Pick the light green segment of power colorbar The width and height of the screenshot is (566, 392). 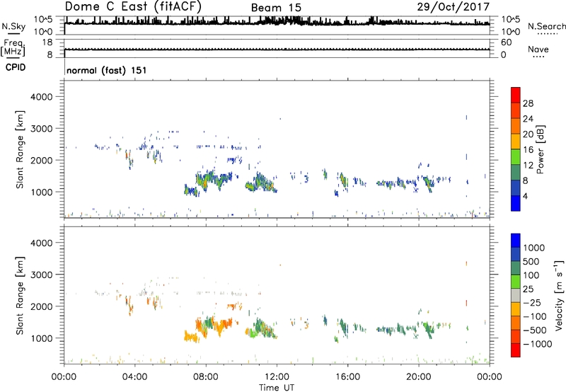(516, 157)
